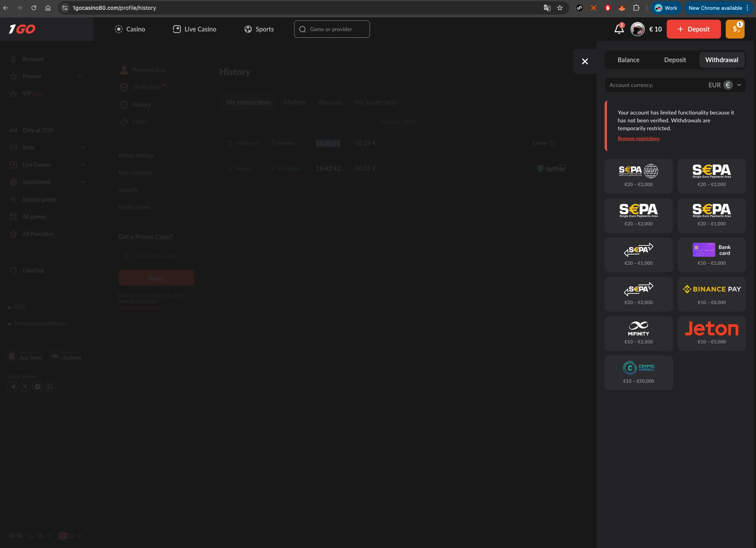This screenshot has width=756, height=548.
Task: Open VIP Club in sidebar
Action: [27, 94]
